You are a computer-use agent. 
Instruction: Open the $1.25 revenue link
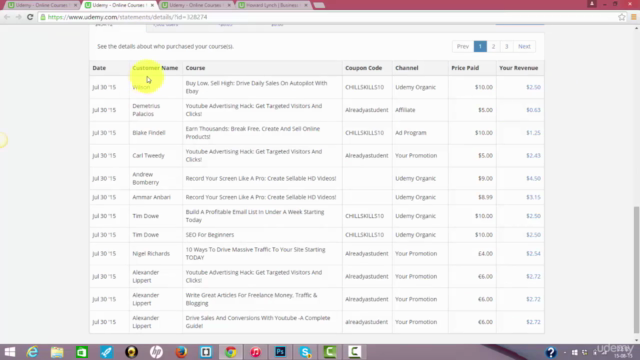[533, 133]
